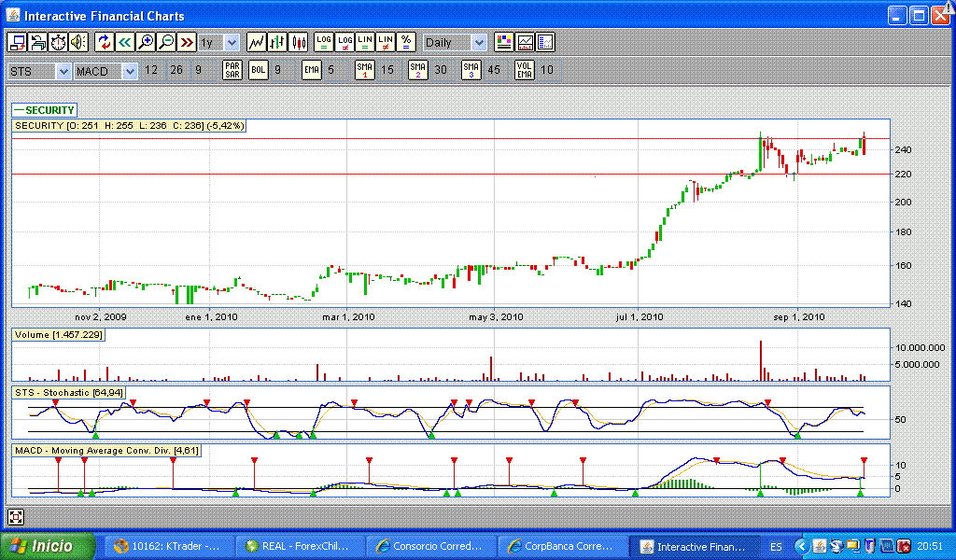Click the zoom in magnifier icon
This screenshot has width=956, height=560.
(x=146, y=42)
